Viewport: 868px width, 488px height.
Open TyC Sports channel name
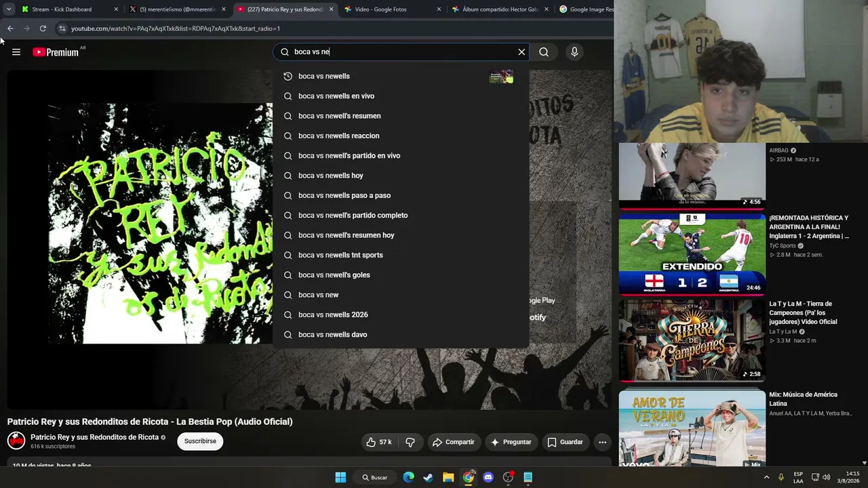point(783,246)
